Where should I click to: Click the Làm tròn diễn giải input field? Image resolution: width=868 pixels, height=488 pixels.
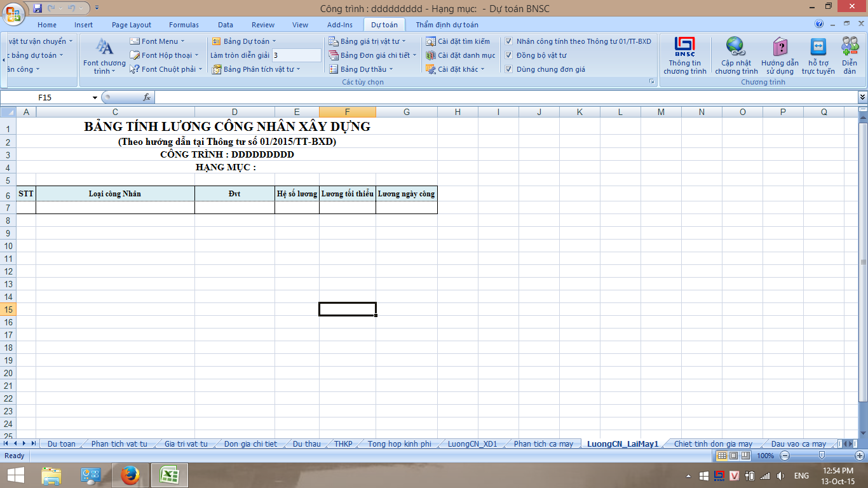click(x=296, y=55)
